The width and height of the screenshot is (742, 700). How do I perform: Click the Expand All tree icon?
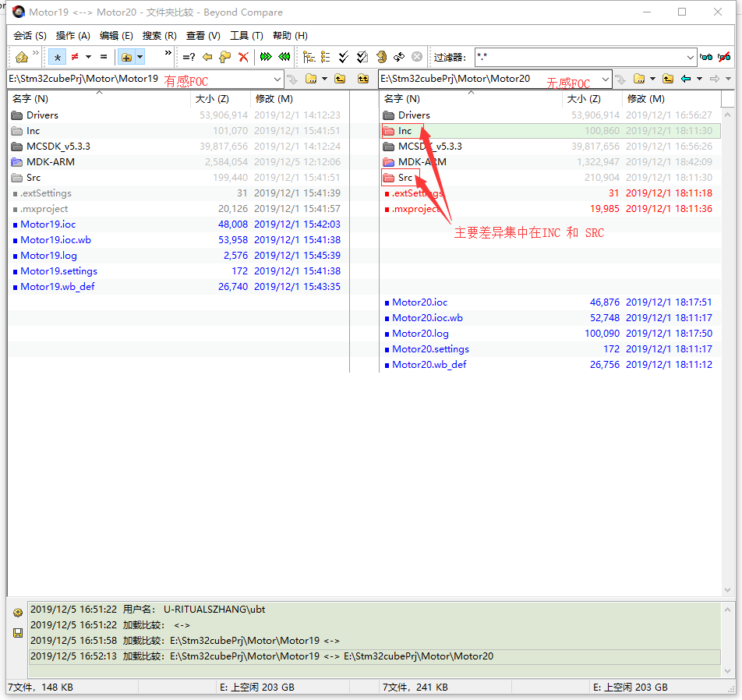[x=309, y=57]
